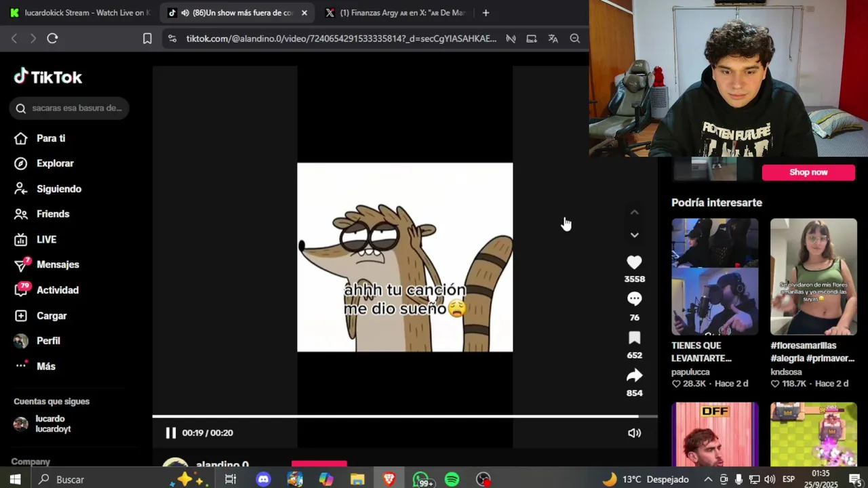This screenshot has height=488, width=868.
Task: Open OBS Studio from taskbar
Action: tap(483, 479)
